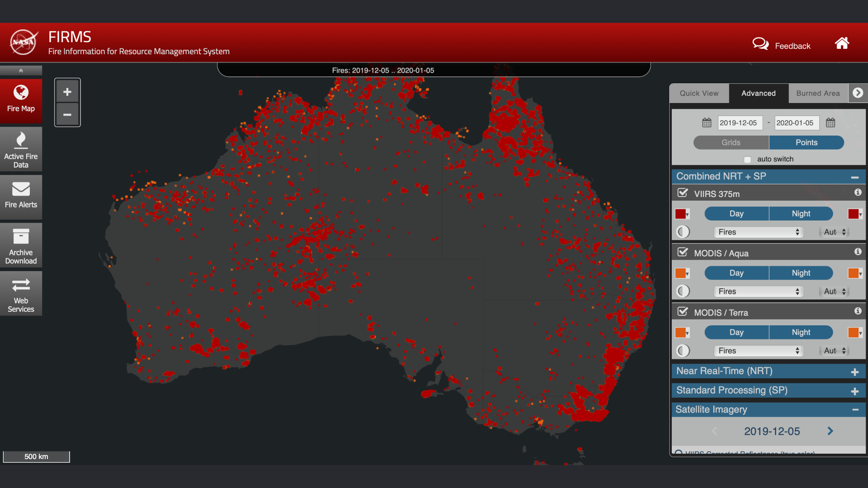Zoom in on the map
Screen dimensions: 868x488
click(x=67, y=92)
